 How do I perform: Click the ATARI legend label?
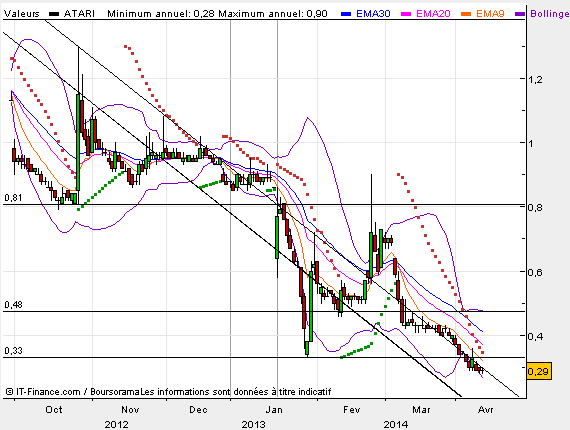(x=79, y=14)
